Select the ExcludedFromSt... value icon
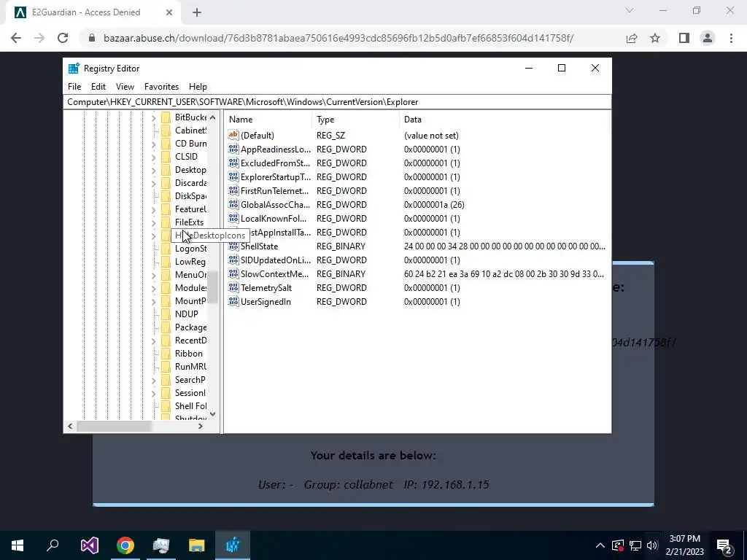This screenshot has height=560, width=747. (233, 163)
